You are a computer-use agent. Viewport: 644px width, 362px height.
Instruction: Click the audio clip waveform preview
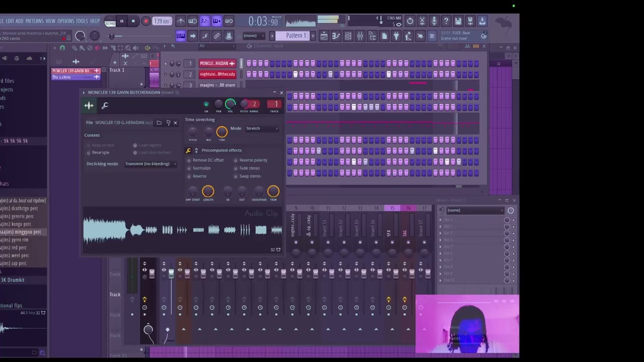click(183, 230)
